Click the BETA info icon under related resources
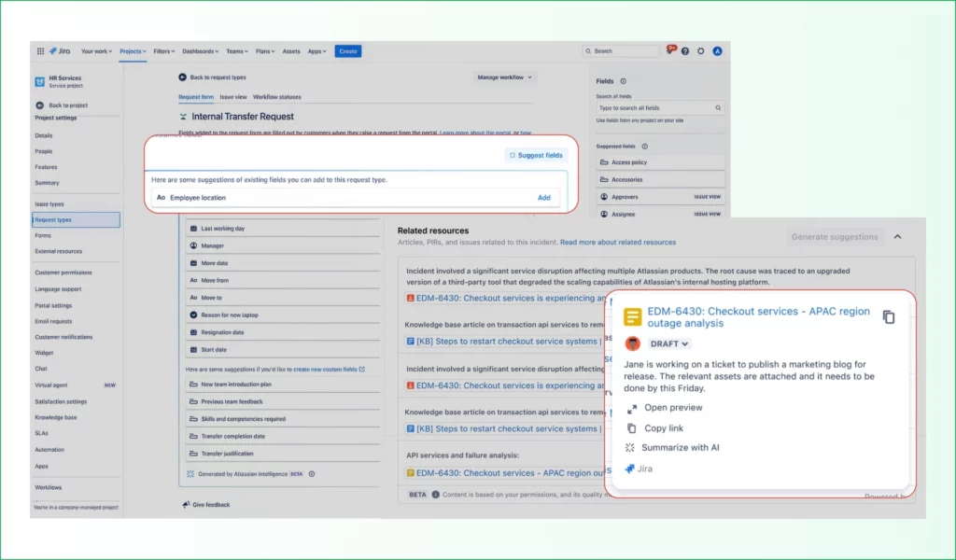 click(x=435, y=495)
